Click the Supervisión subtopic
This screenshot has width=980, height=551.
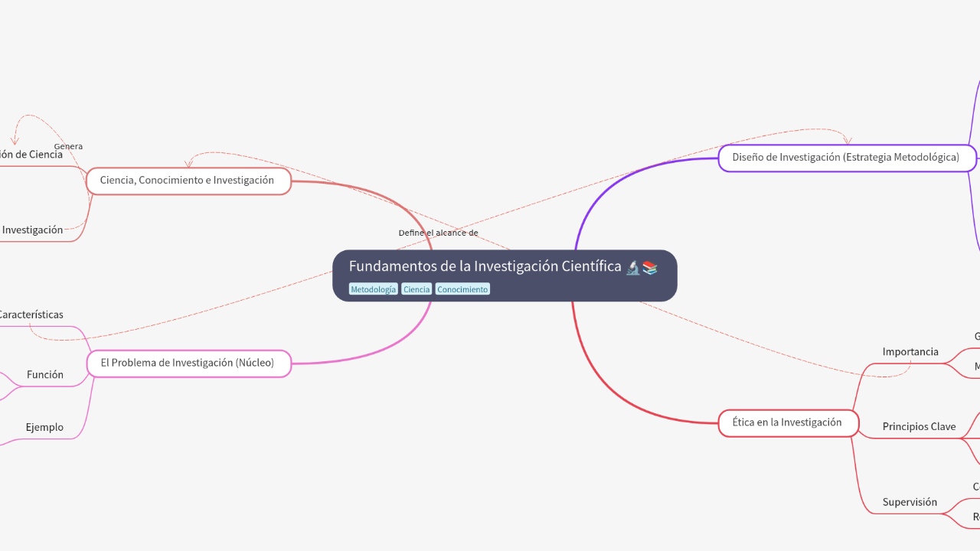coord(910,503)
